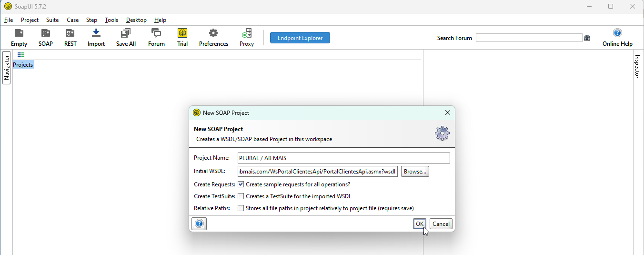Open Preferences gear icon
Screen dimensions: 644x255
tap(213, 33)
